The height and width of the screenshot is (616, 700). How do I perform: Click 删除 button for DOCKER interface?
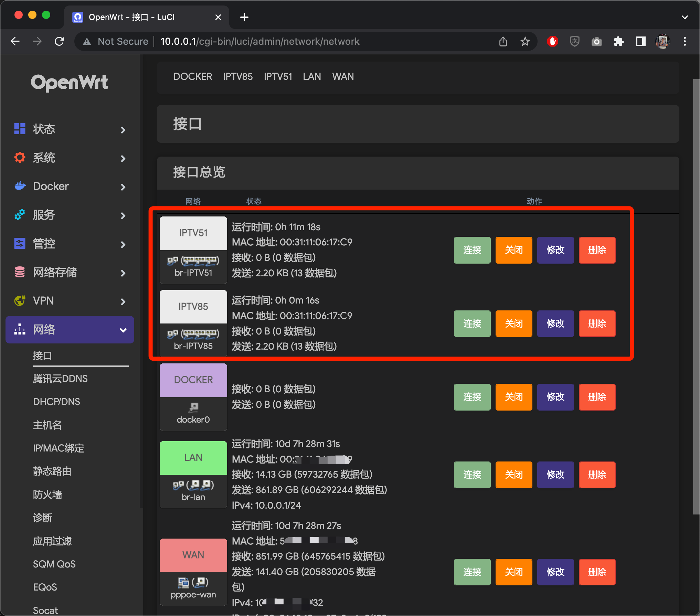pos(597,397)
